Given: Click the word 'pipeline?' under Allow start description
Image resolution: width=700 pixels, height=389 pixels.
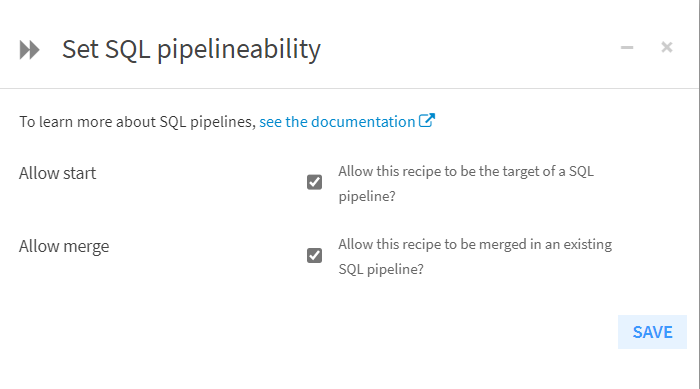Looking at the screenshot, I should click(x=367, y=197).
